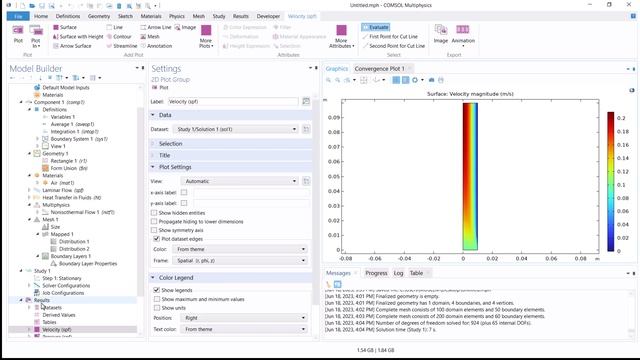Screen dimensions: 640x360
Task: Click the Go to Source icon beside Dataset
Action: pyautogui.click(x=306, y=129)
